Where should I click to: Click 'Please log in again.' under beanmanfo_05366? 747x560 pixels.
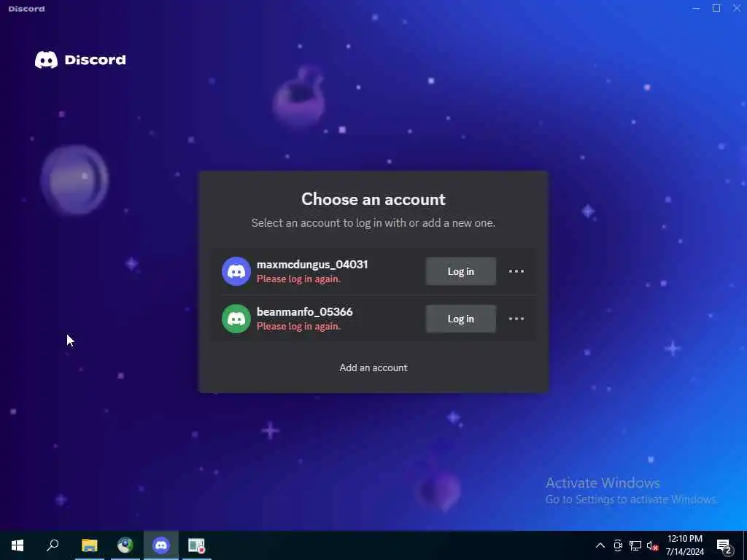(x=298, y=327)
